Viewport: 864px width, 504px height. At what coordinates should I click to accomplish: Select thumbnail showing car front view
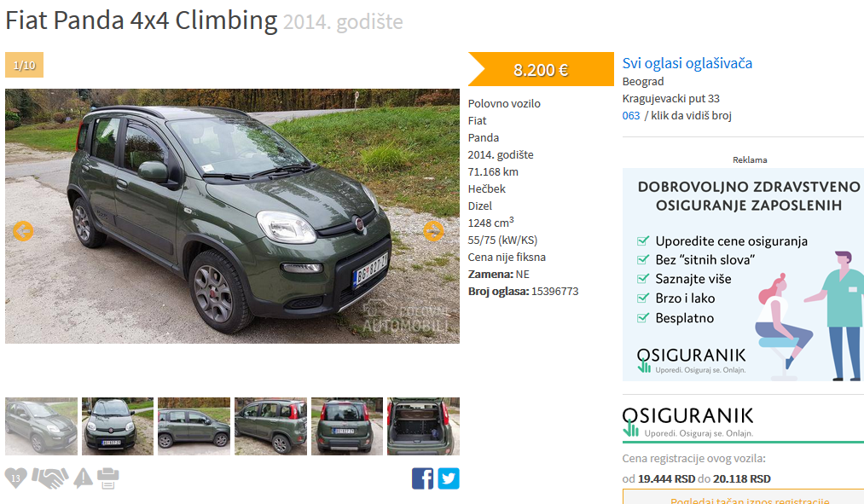pyautogui.click(x=118, y=426)
